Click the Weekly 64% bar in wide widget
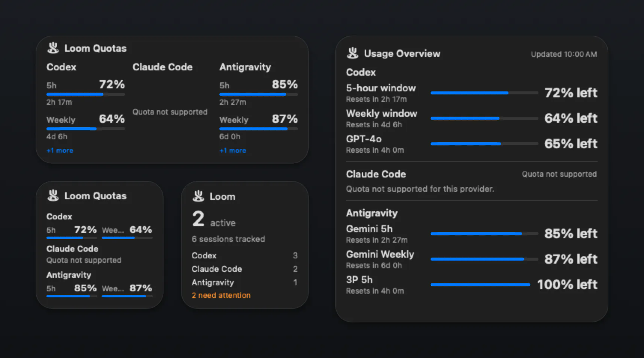Viewport: 644px width, 358px height. [x=86, y=129]
